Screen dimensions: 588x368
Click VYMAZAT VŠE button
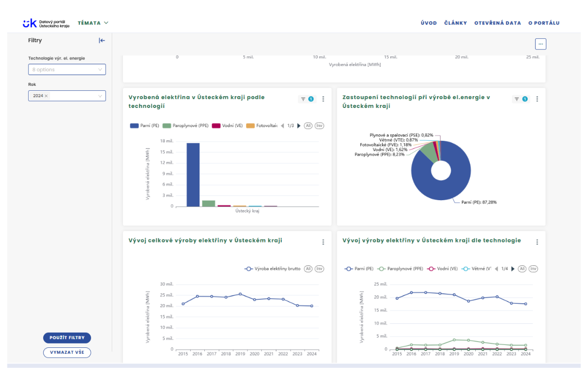(67, 352)
